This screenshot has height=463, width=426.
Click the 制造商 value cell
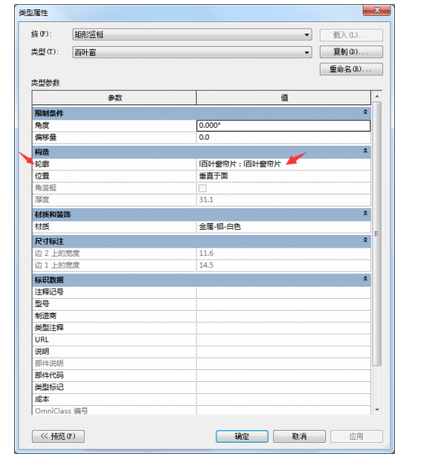(x=283, y=316)
